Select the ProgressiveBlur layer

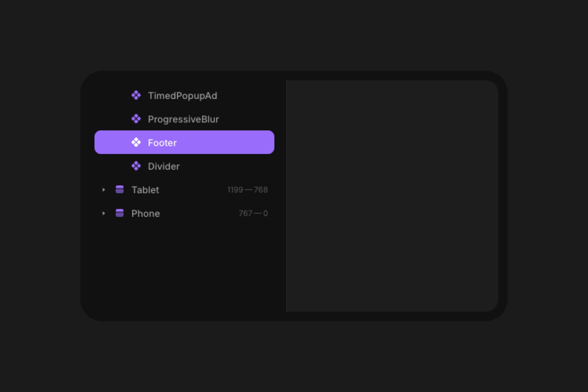[x=184, y=119]
